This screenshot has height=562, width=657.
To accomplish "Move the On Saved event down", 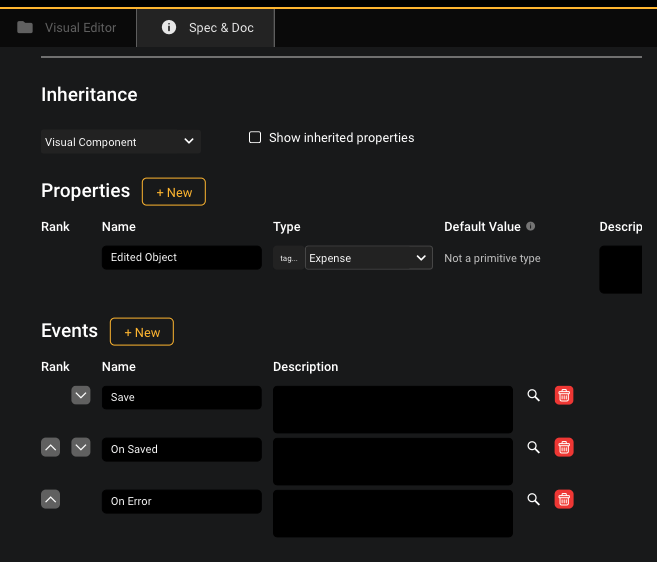I will 81,447.
